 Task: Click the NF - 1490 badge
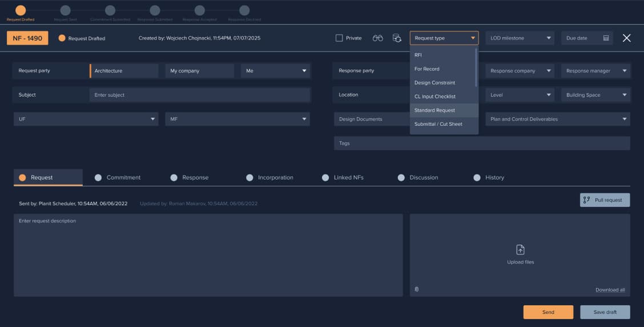click(27, 38)
